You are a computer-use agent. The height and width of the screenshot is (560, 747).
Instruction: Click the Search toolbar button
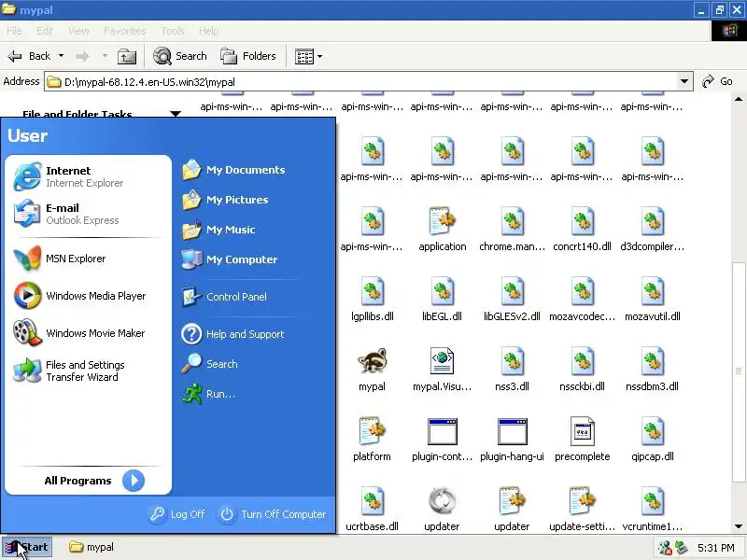click(x=180, y=56)
